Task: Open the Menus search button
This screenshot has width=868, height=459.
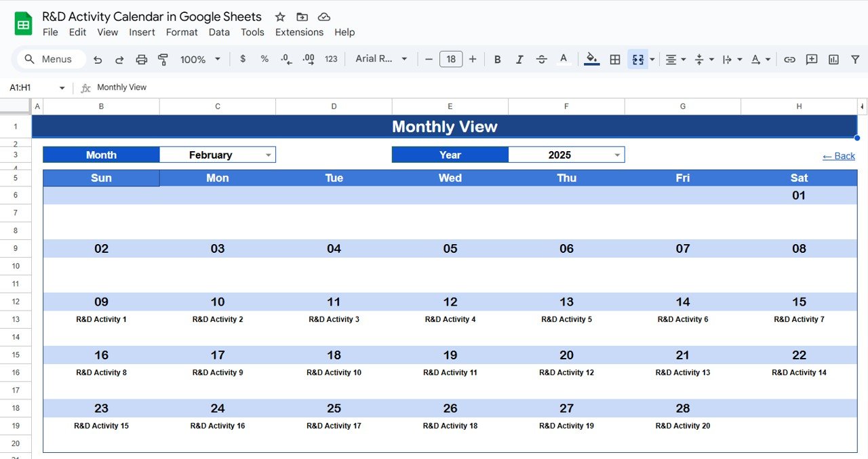Action: coord(49,59)
